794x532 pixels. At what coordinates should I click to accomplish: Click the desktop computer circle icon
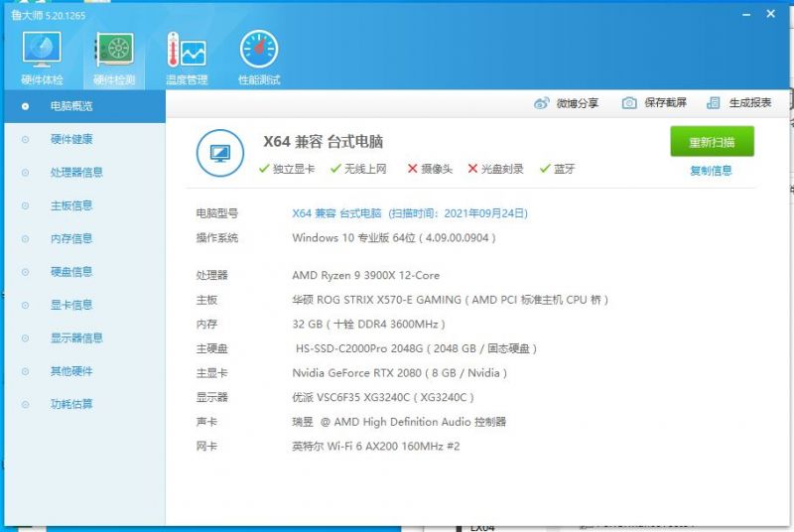pyautogui.click(x=220, y=153)
